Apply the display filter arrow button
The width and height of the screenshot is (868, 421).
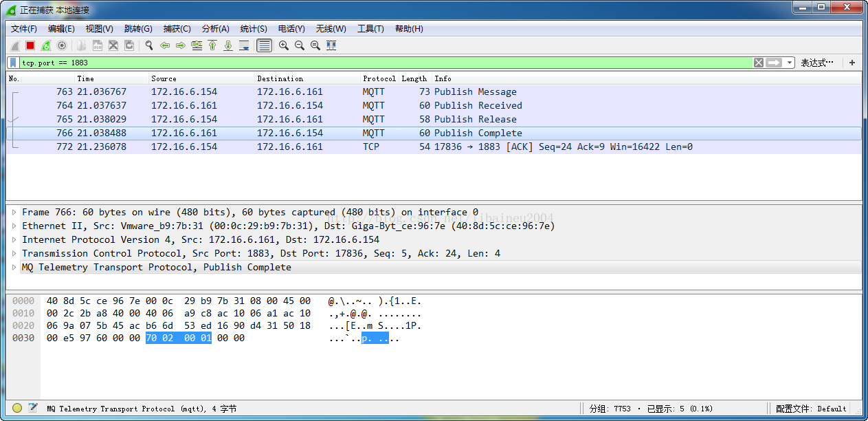pos(774,63)
